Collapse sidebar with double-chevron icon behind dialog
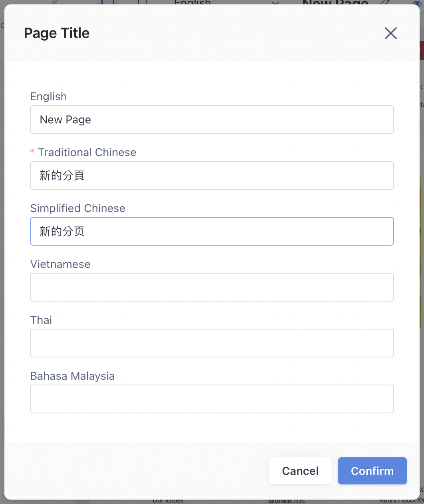Viewport: 424px width, 504px height. click(55, 2)
